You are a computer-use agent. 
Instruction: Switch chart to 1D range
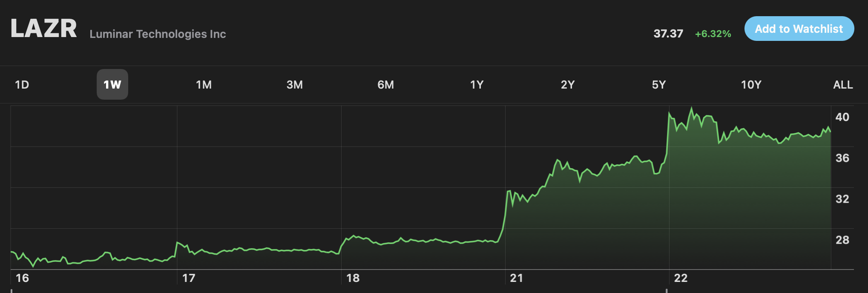[22, 85]
